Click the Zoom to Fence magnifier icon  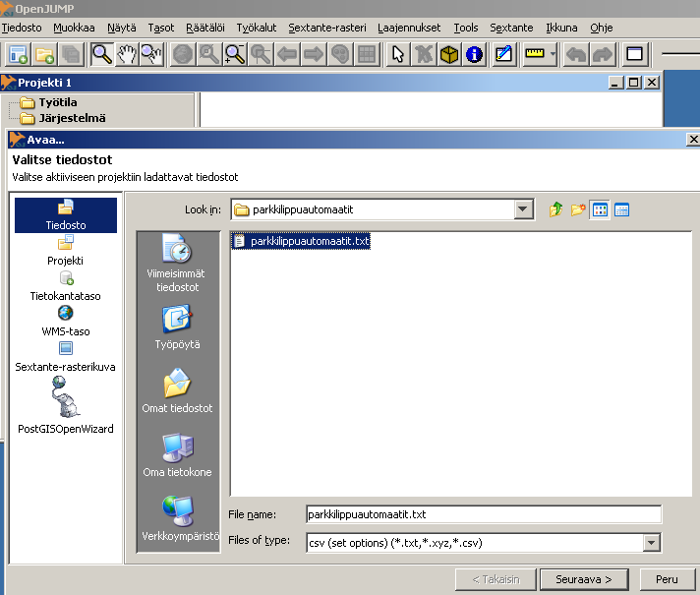(235, 54)
